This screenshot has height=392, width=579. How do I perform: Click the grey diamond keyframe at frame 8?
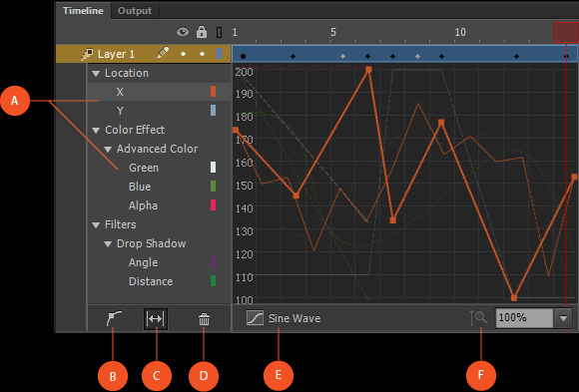point(417,56)
